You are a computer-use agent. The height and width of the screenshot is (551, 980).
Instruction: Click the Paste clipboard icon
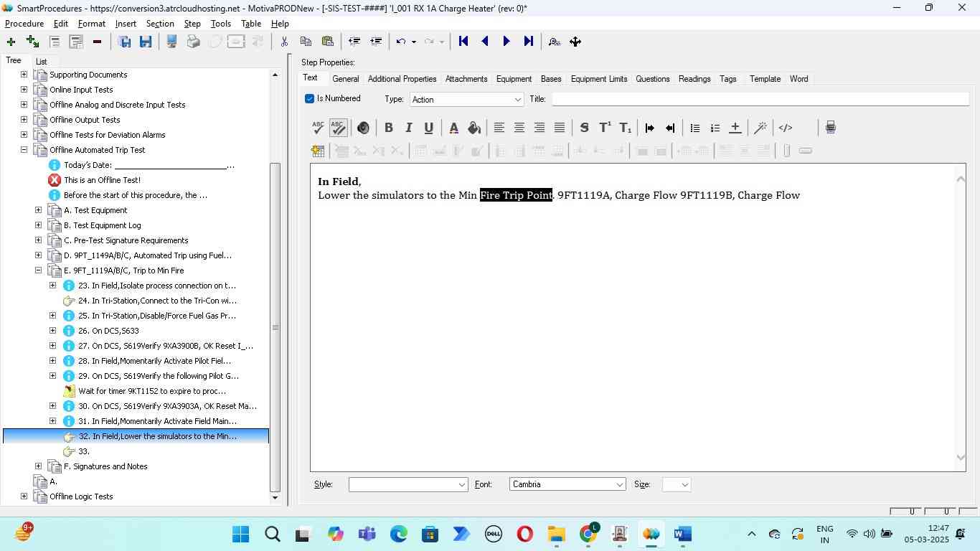pos(328,42)
